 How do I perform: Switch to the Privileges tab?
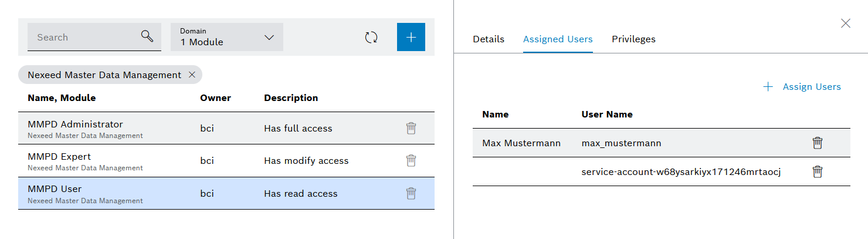tap(633, 39)
